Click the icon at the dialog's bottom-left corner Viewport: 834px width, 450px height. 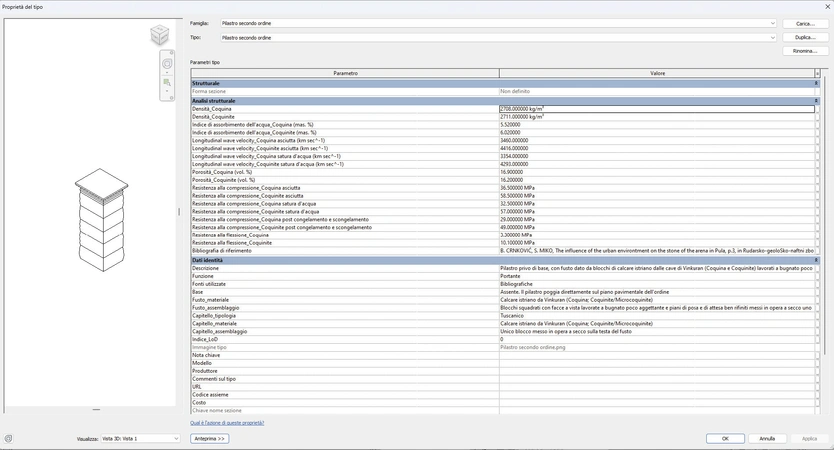8,439
